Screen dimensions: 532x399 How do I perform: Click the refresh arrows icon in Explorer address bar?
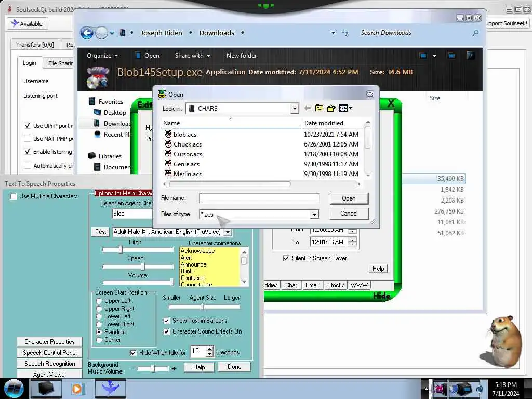click(x=345, y=33)
